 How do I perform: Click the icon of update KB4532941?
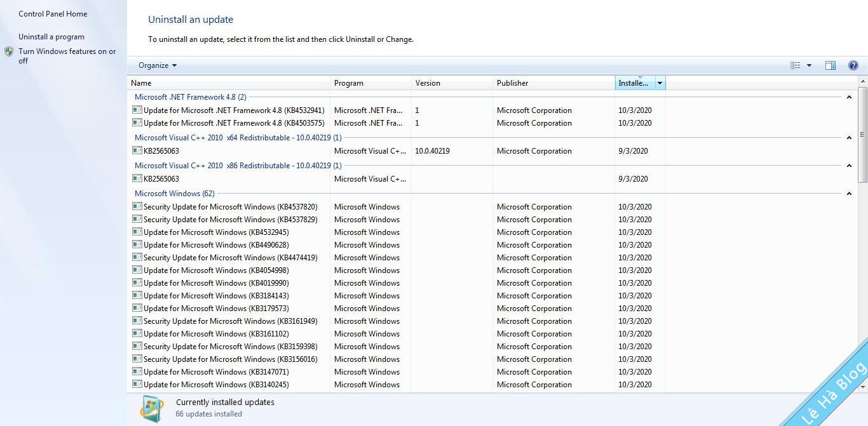[x=137, y=110]
